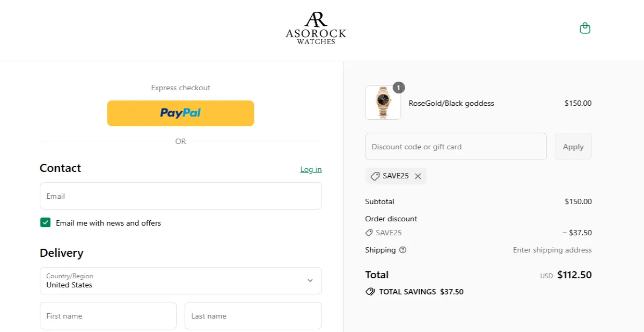The image size is (644, 332).
Task: Click the tag icon on the SAVE25 chip
Action: [x=376, y=176]
